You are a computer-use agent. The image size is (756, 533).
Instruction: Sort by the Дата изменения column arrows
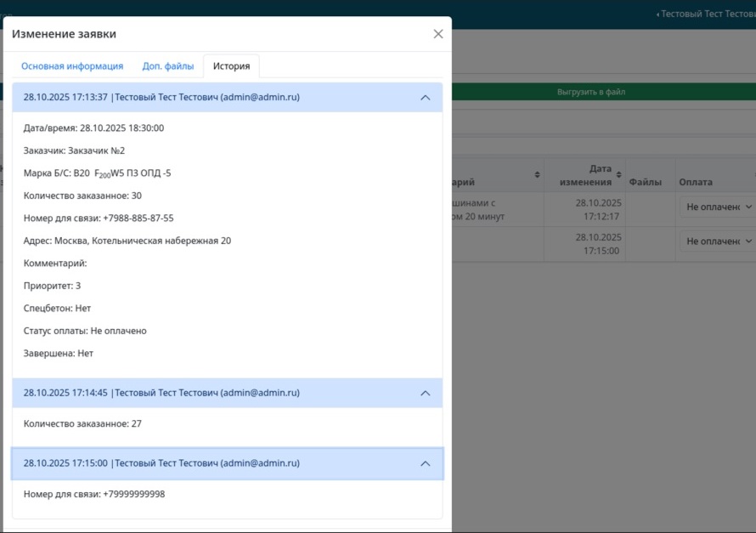click(x=618, y=174)
